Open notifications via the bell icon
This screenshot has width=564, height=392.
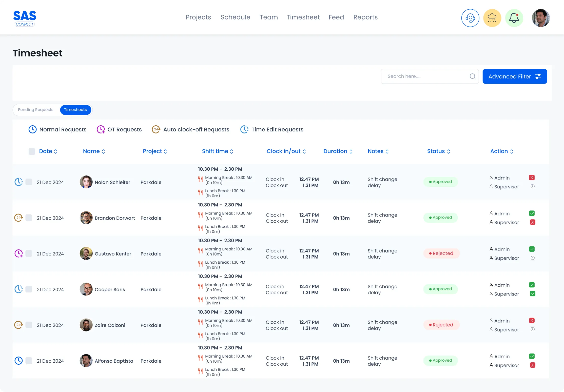514,18
